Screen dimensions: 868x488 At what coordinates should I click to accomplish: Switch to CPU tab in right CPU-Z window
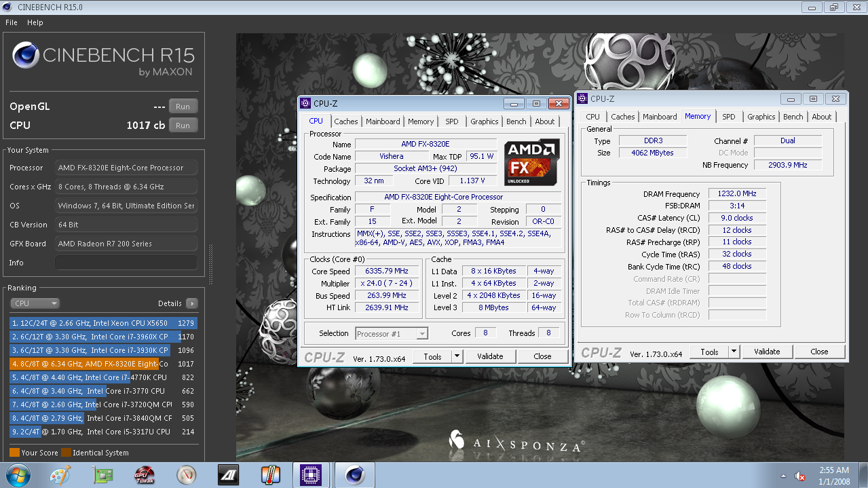(x=593, y=117)
